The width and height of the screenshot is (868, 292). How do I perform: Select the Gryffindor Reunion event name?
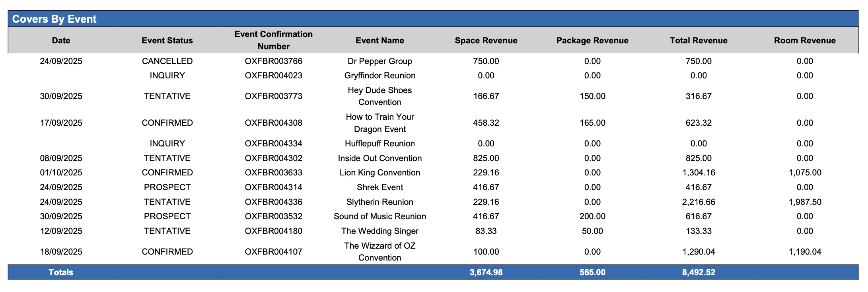pos(380,76)
